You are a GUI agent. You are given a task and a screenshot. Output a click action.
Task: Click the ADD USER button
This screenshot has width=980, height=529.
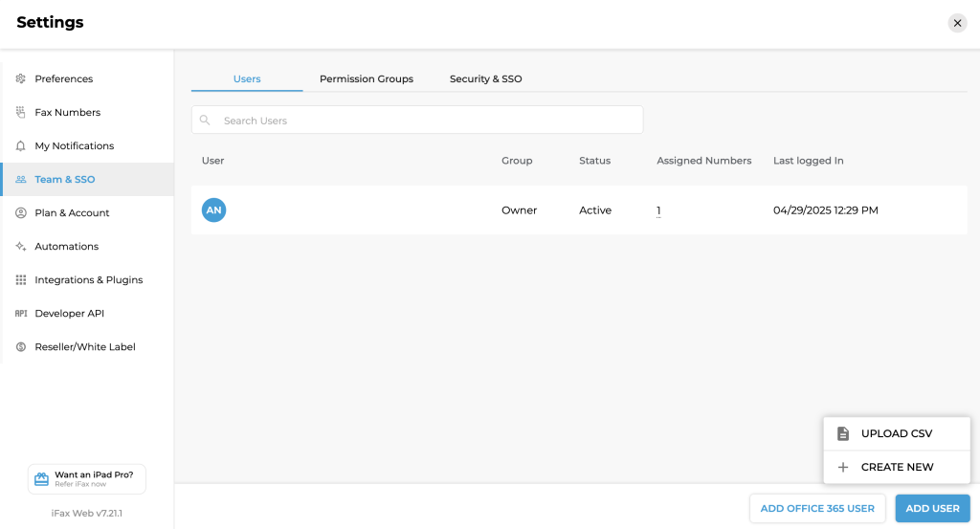932,508
